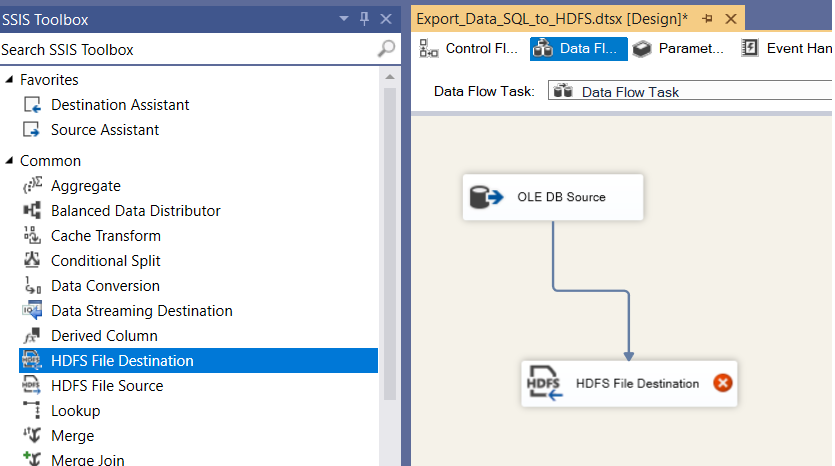Select the OLE DB Source component
This screenshot has width=835, height=466.
click(x=553, y=197)
